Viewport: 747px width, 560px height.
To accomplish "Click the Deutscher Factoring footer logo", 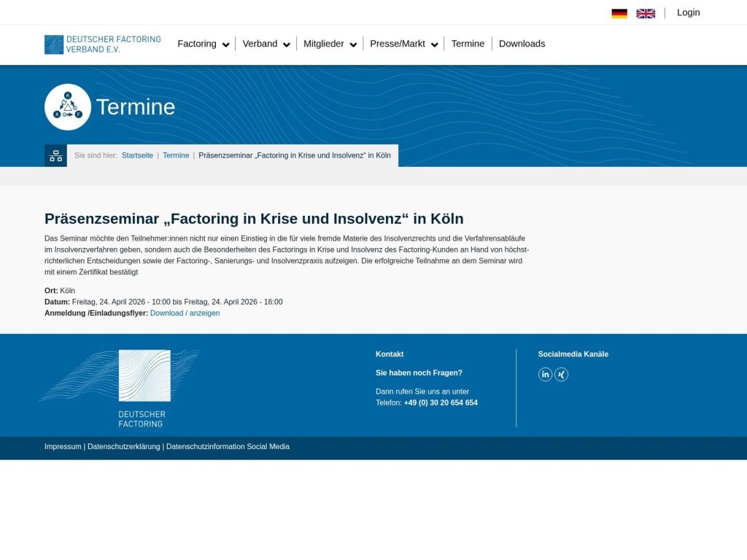I will pyautogui.click(x=143, y=376).
